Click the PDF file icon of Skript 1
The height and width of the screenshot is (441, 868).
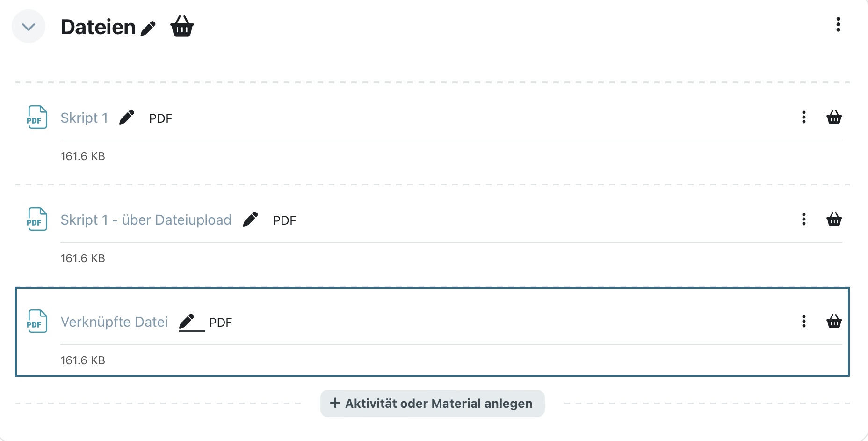[x=37, y=117]
